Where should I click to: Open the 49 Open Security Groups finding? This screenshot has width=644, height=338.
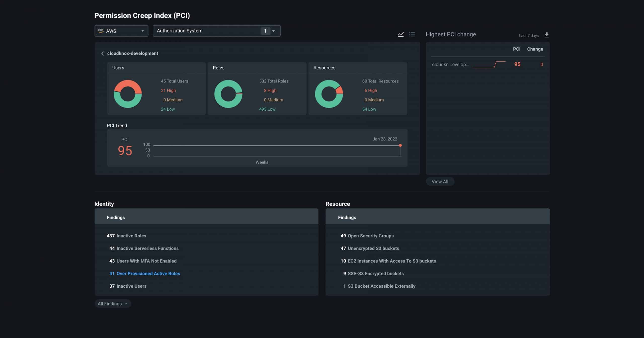367,236
